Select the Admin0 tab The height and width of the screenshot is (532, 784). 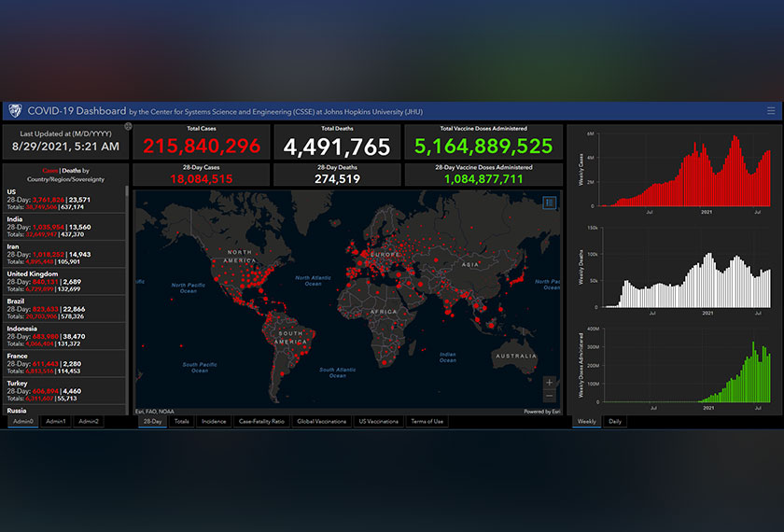(x=22, y=422)
